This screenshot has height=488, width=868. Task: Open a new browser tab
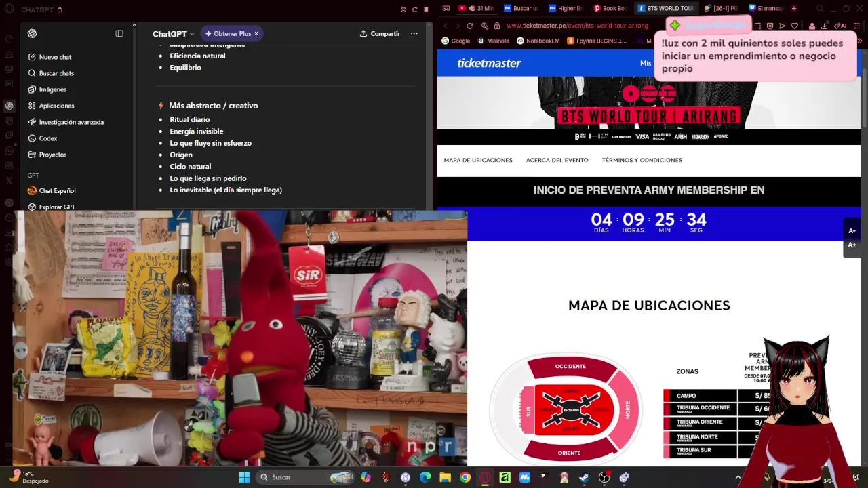(x=794, y=8)
